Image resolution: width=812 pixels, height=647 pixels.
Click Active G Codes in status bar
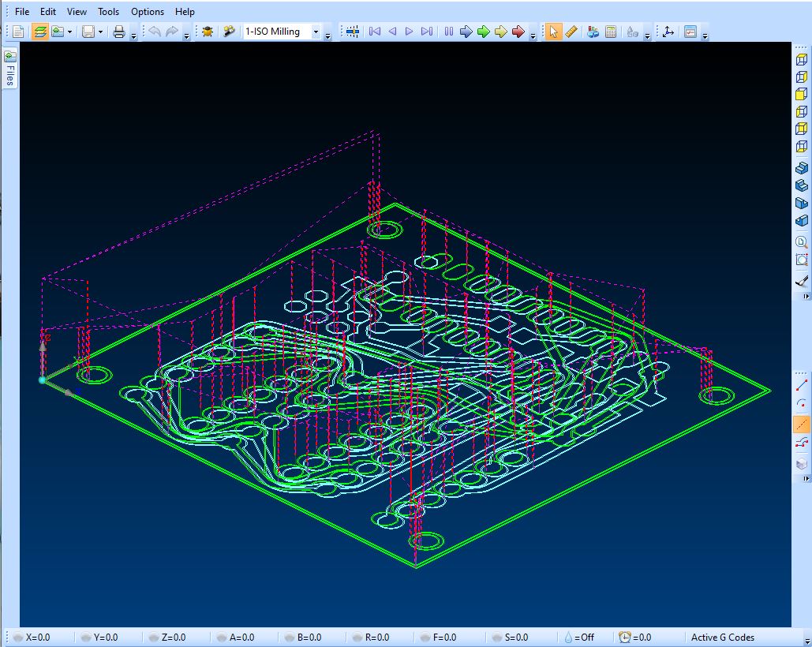(722, 638)
